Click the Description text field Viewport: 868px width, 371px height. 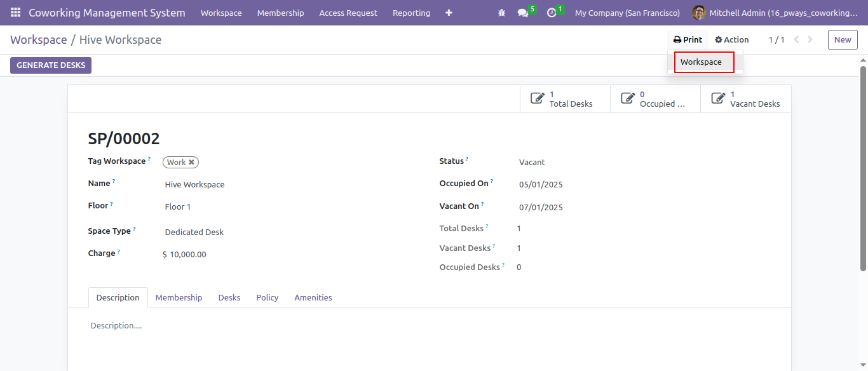click(x=430, y=325)
